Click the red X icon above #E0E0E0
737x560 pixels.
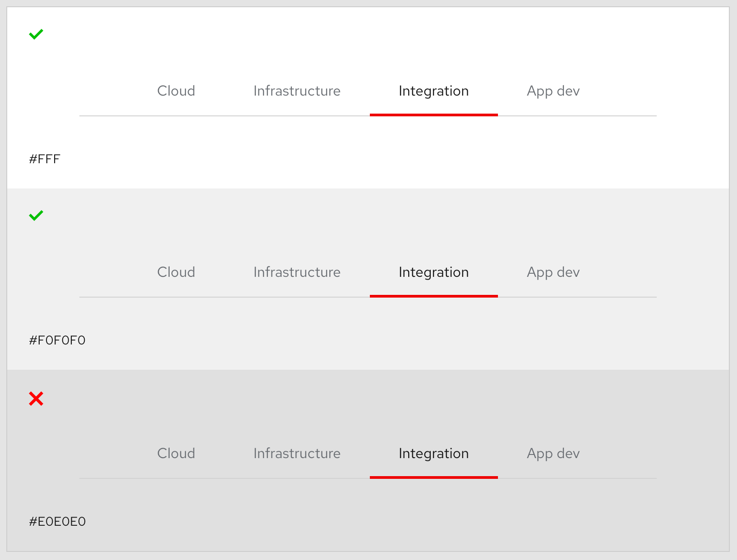[36, 399]
